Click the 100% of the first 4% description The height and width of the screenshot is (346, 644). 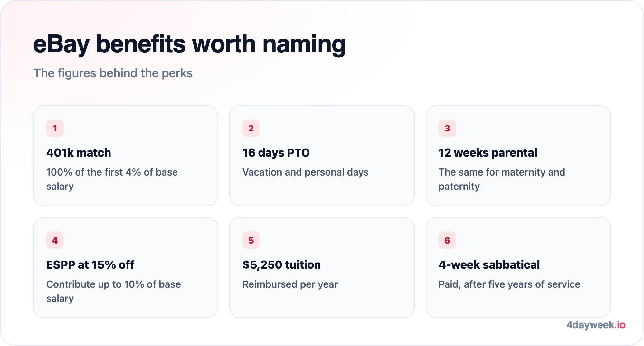pos(112,179)
